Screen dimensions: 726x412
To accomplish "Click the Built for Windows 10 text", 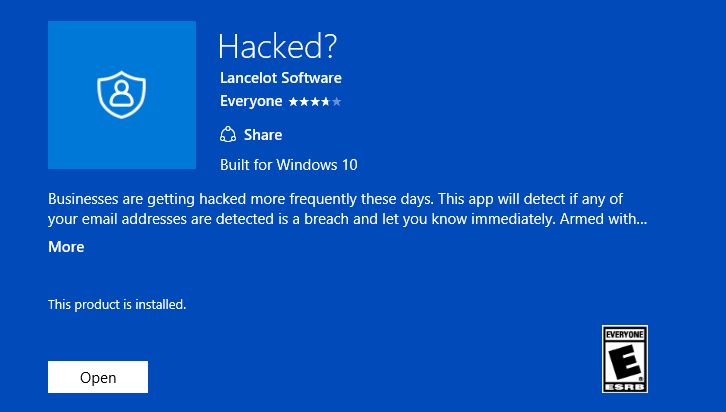I will [x=288, y=165].
